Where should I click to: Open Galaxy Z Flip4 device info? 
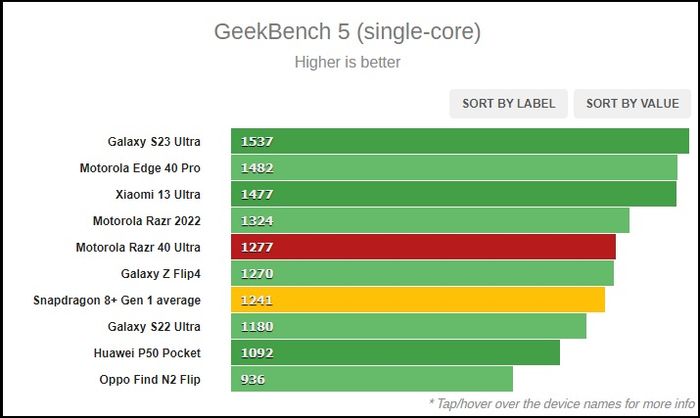(161, 273)
